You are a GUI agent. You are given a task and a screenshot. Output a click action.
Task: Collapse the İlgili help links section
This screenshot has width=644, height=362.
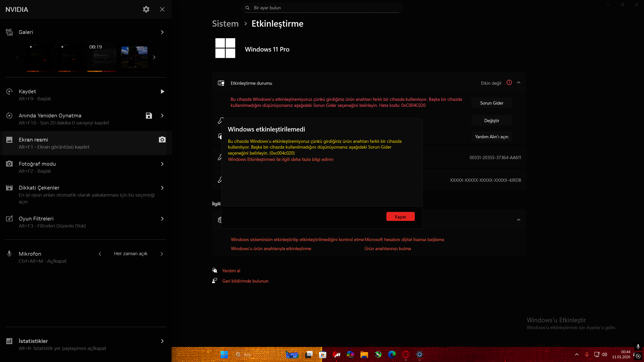pyautogui.click(x=519, y=220)
